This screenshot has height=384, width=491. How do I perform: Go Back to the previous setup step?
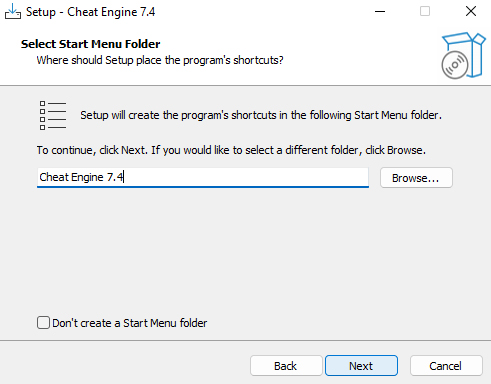tap(286, 366)
